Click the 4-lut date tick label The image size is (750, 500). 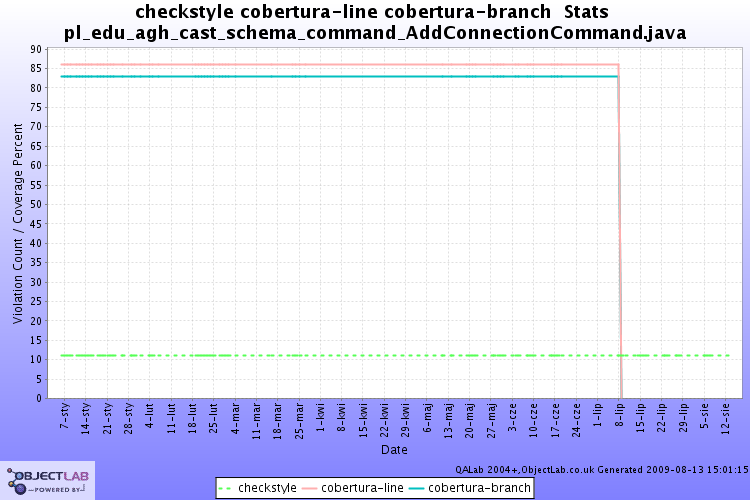pyautogui.click(x=150, y=416)
